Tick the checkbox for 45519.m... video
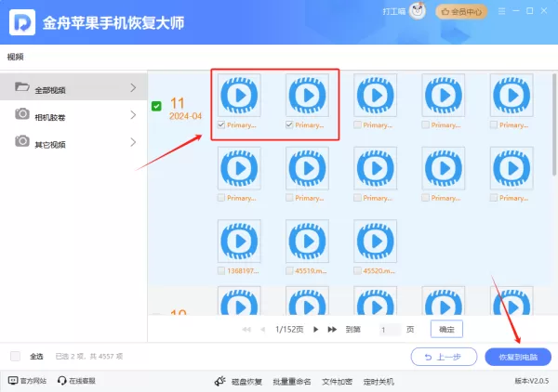This screenshot has width=558, height=392. pos(289,271)
